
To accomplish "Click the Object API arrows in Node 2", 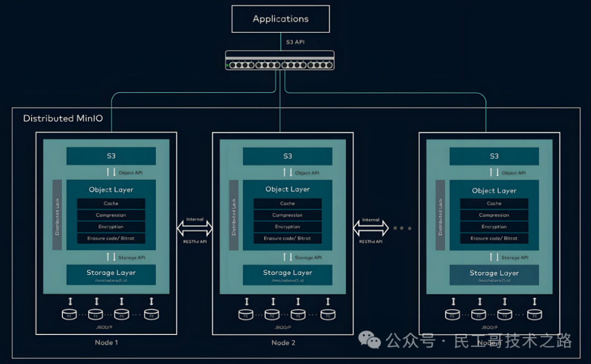I will [288, 172].
